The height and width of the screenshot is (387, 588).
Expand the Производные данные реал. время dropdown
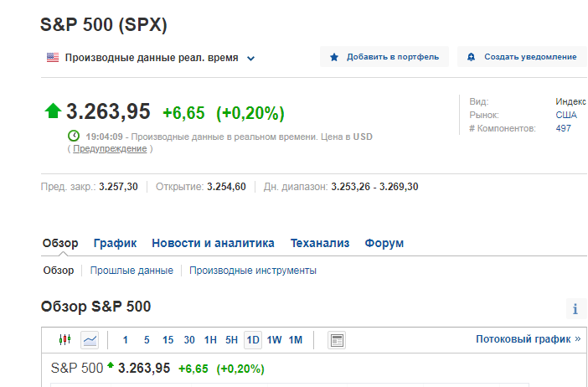point(251,59)
